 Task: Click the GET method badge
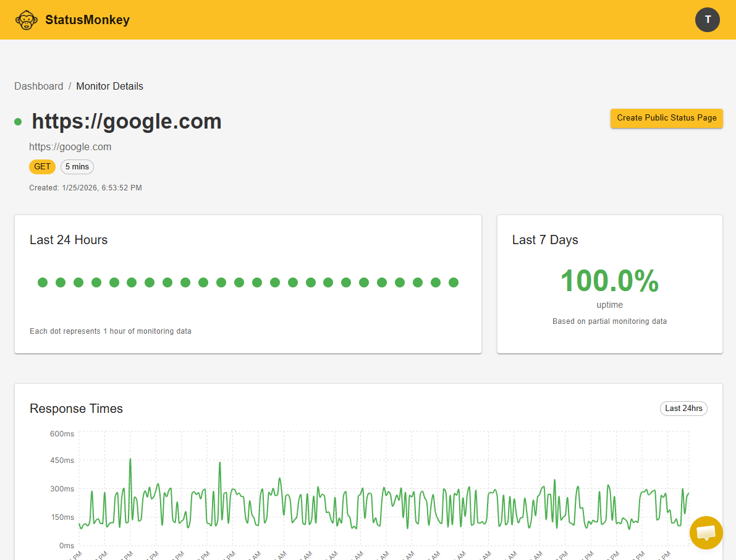pyautogui.click(x=42, y=167)
